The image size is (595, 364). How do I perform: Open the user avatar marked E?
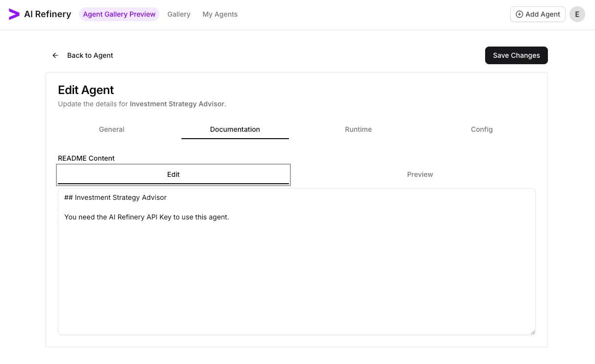[x=577, y=14]
